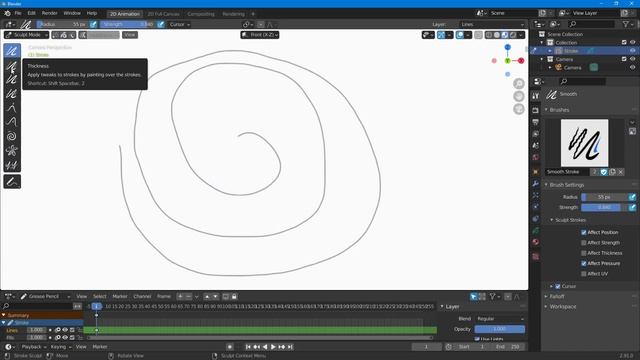This screenshot has width=640, height=360.
Task: Open the Blend Regular dropdown
Action: [500, 319]
